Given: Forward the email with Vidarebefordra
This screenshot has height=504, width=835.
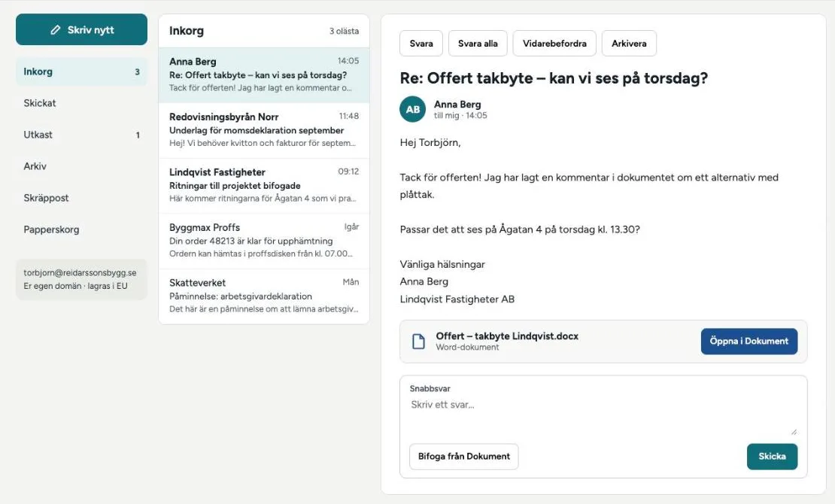Looking at the screenshot, I should [554, 44].
